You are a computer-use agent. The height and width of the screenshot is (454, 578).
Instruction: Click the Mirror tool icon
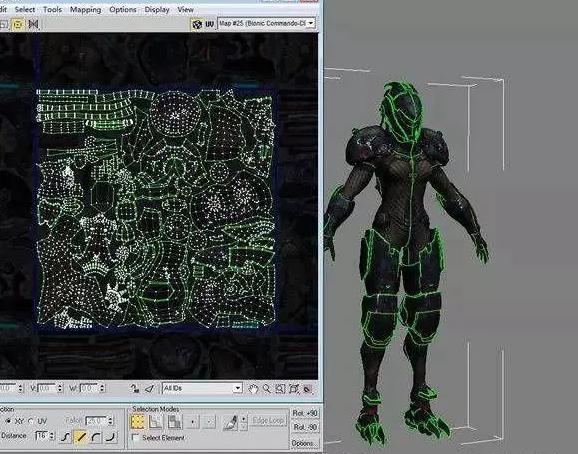[x=34, y=24]
